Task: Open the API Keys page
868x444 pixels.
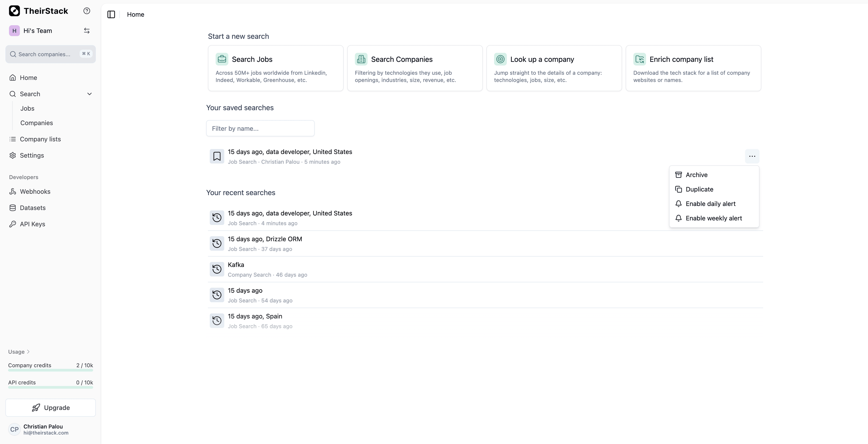Action: click(32, 224)
